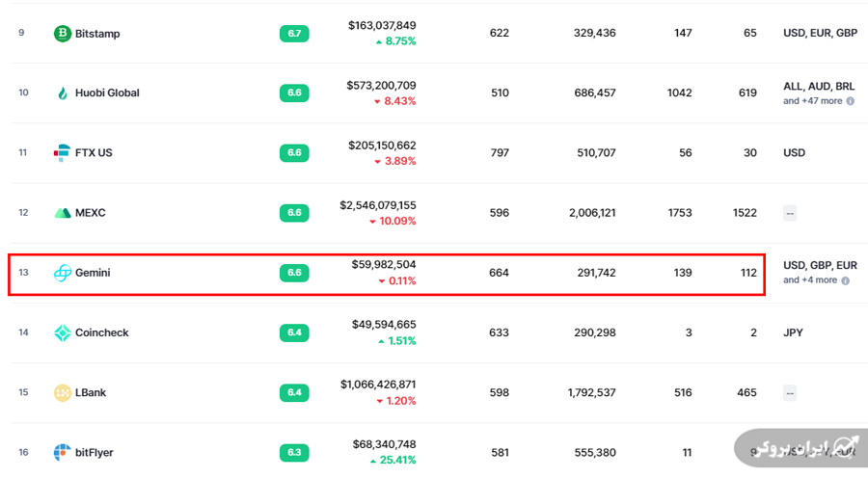Click FTX US volume $205,150,662

[382, 146]
